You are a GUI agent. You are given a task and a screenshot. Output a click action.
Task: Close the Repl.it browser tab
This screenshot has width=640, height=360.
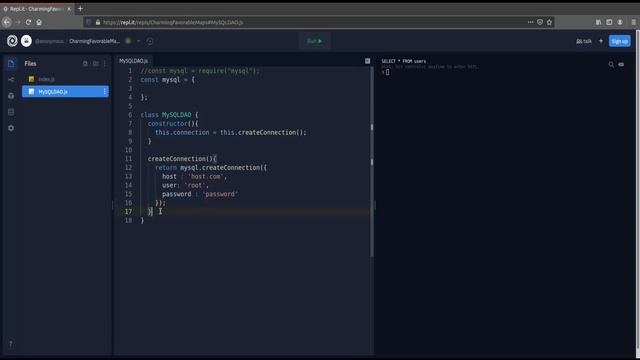(x=69, y=9)
